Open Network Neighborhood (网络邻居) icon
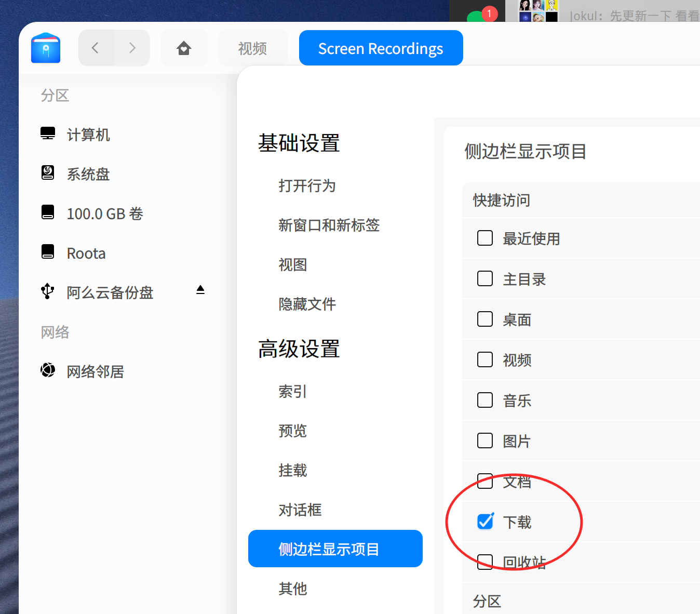The height and width of the screenshot is (614, 700). point(48,370)
